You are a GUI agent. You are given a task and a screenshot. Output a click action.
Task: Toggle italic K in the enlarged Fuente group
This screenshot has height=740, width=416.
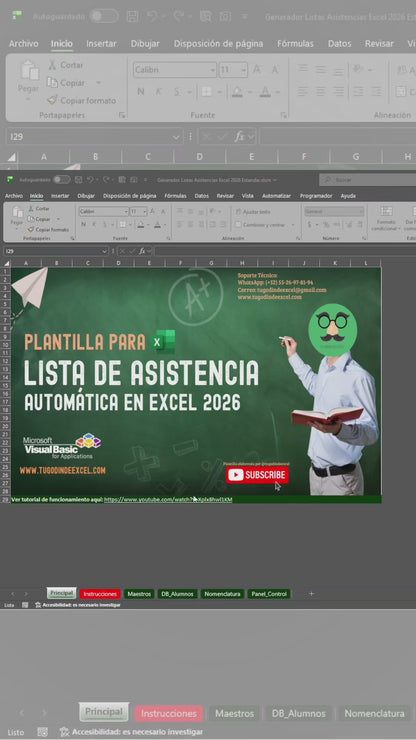159,92
